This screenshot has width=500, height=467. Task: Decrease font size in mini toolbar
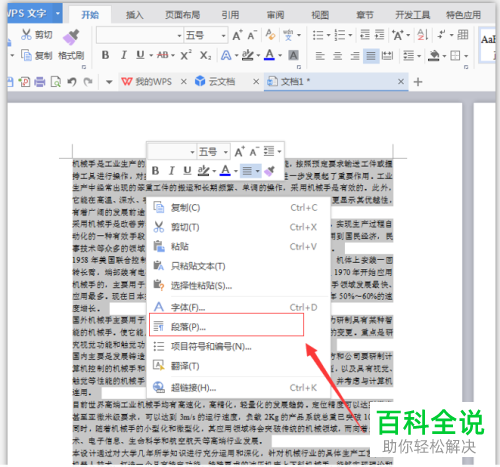pos(254,152)
